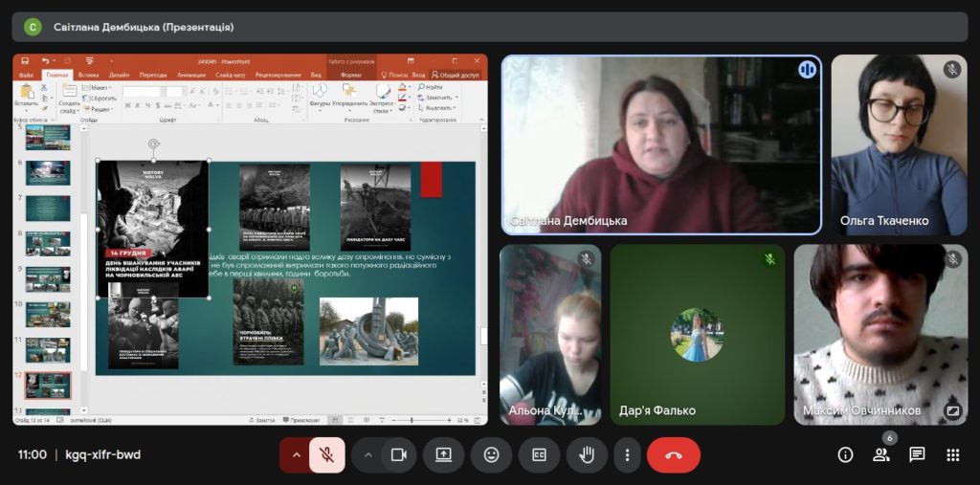Raise your hand in the meeting
This screenshot has height=485, width=980.
pos(587,455)
